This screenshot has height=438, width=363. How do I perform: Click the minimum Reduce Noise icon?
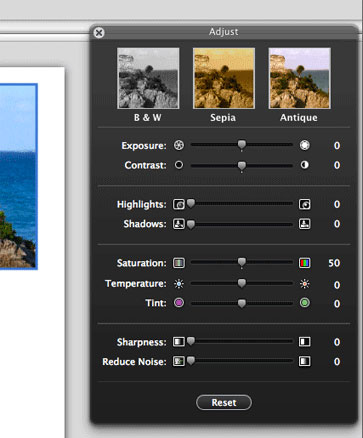(x=179, y=361)
